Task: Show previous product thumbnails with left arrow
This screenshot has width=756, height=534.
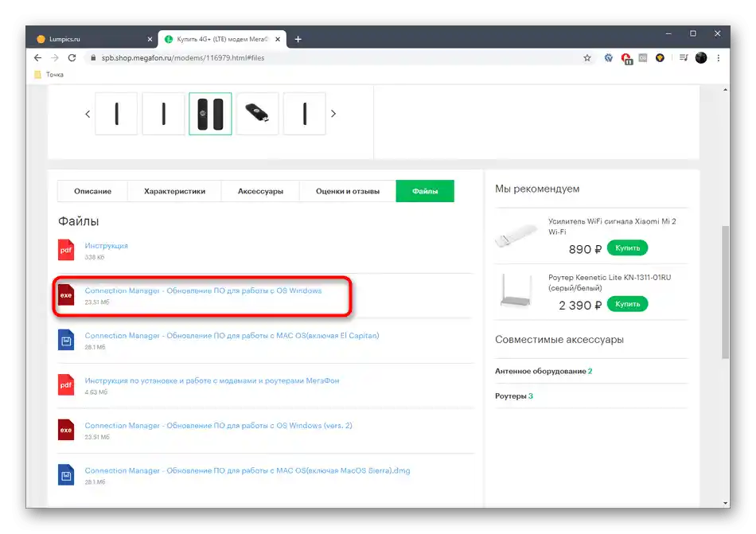Action: 88,115
